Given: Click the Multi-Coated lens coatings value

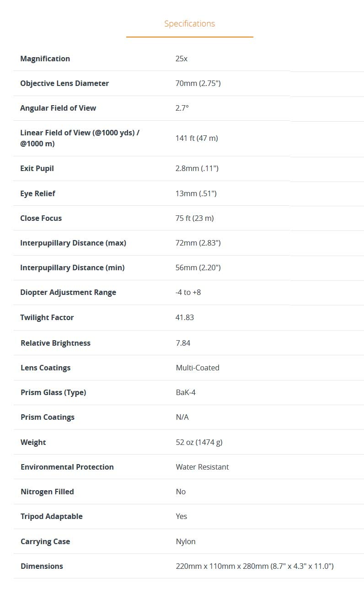Looking at the screenshot, I should point(198,368).
